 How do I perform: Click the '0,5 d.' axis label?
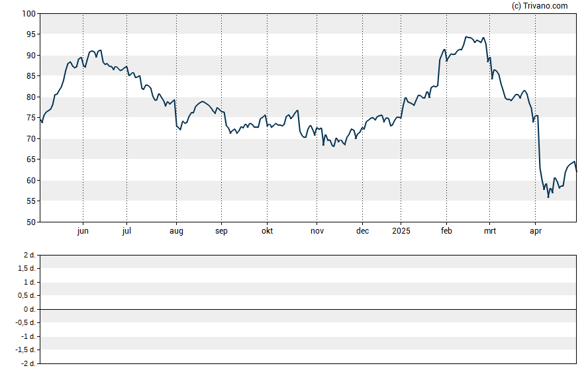point(27,296)
